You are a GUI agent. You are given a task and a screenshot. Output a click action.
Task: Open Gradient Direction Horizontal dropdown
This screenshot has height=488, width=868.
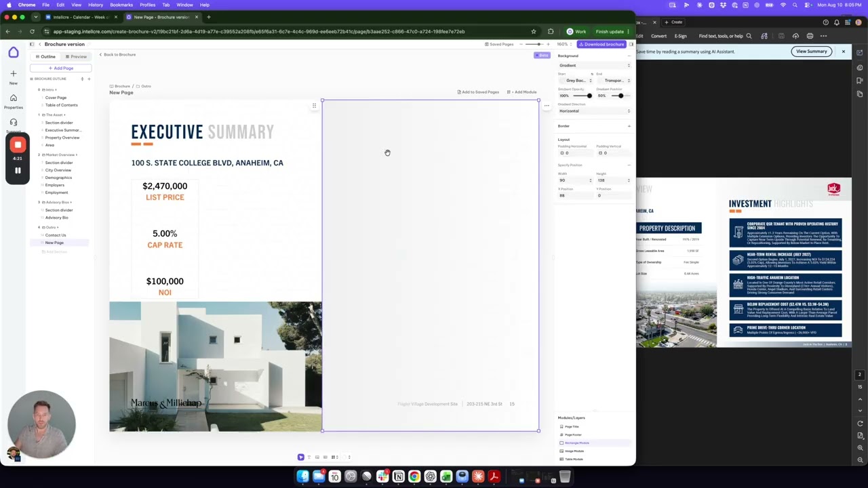tap(595, 110)
